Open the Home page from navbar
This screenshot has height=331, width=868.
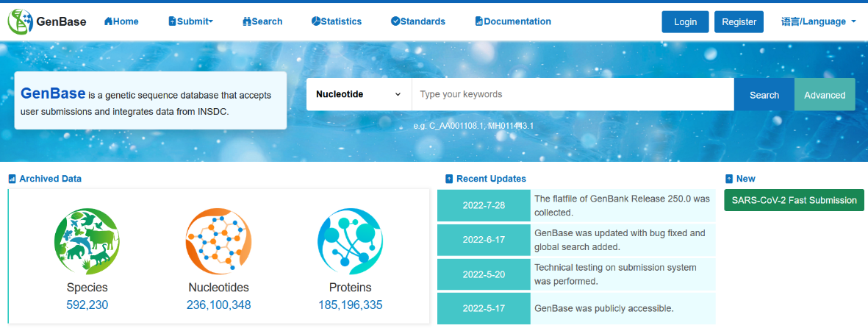pyautogui.click(x=121, y=21)
